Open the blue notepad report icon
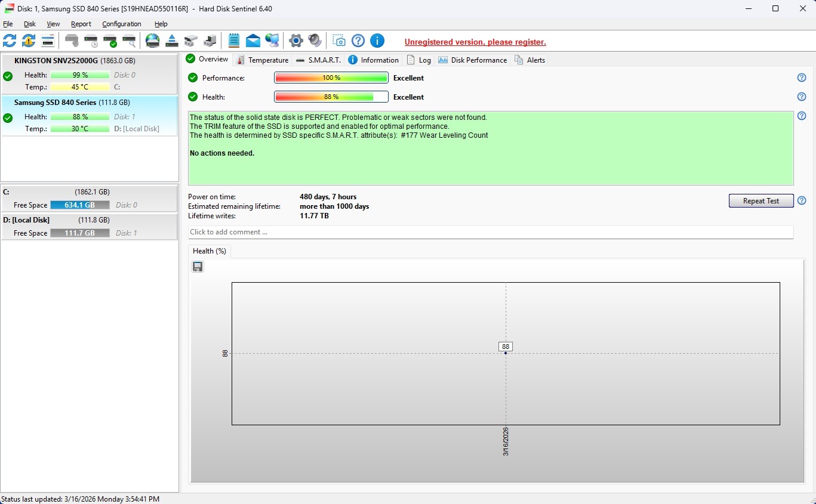The height and width of the screenshot is (504, 816). [234, 41]
